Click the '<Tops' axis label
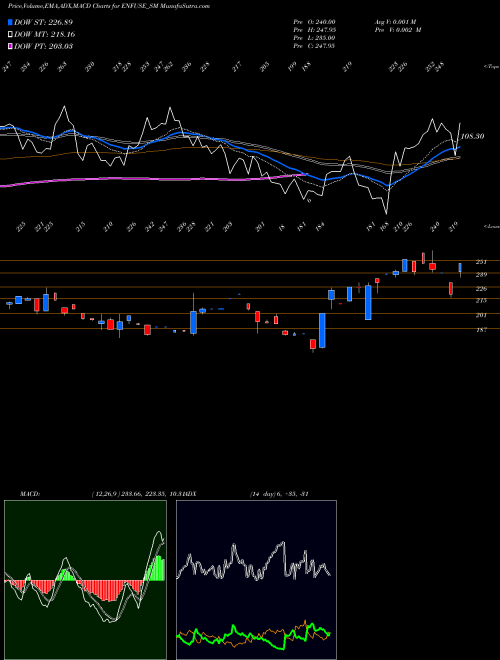The width and height of the screenshot is (500, 660). (x=491, y=67)
